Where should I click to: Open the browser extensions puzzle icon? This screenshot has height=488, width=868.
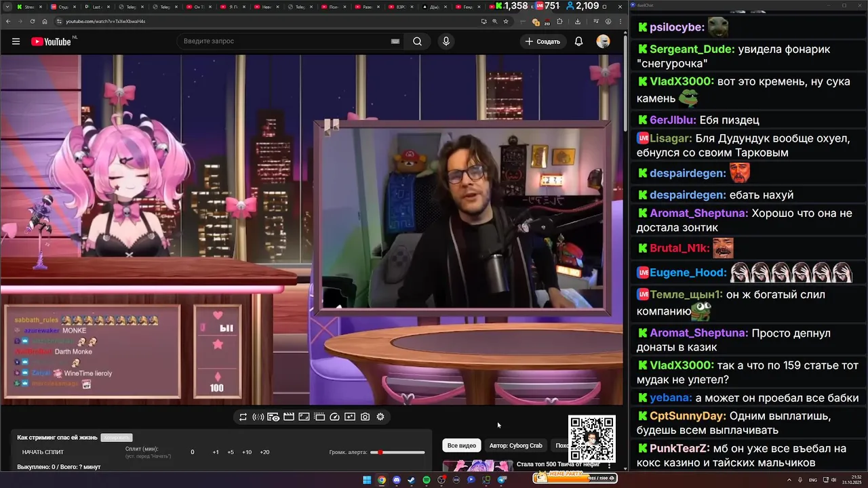559,21
